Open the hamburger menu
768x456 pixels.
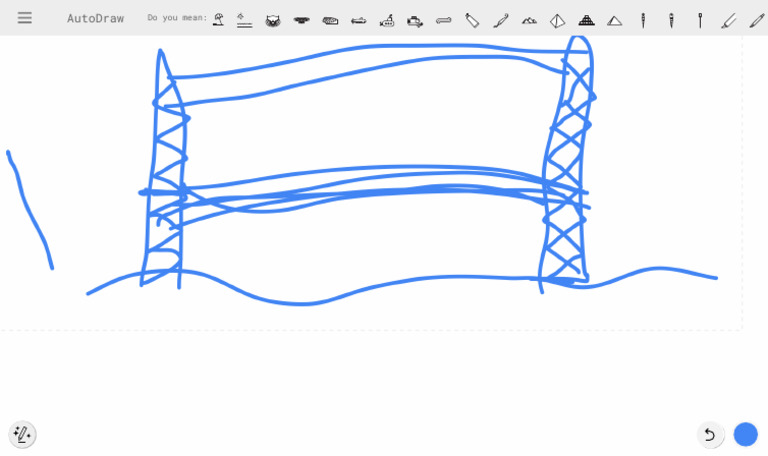coord(24,18)
